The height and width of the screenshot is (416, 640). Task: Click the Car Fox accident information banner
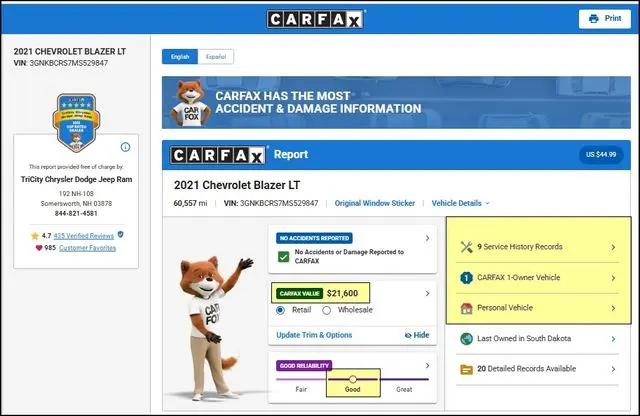coord(396,102)
